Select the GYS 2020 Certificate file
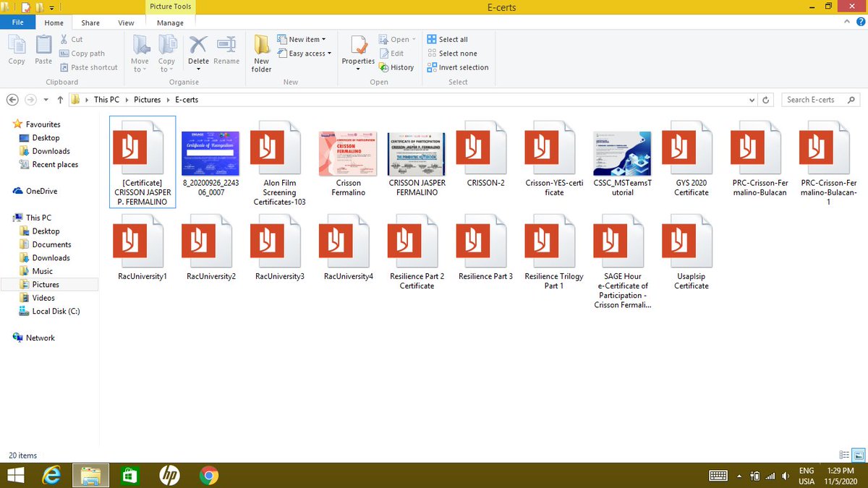Screen dimensions: 868x488 pos(691,158)
